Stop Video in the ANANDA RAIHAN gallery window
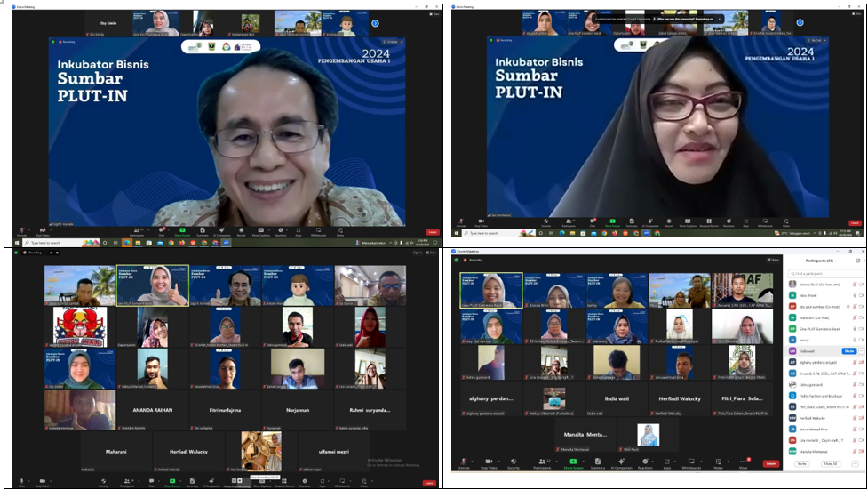868x490 pixels. click(42, 482)
